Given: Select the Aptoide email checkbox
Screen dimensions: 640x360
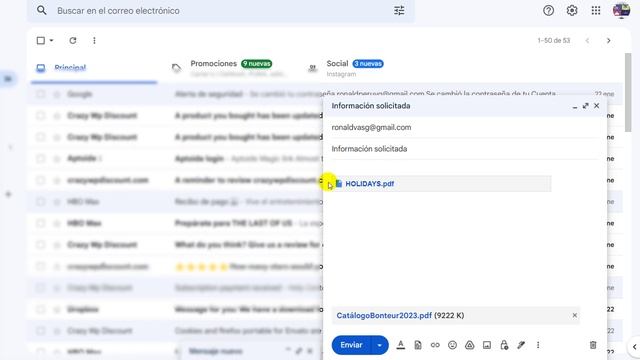Looking at the screenshot, I should click(x=40, y=158).
